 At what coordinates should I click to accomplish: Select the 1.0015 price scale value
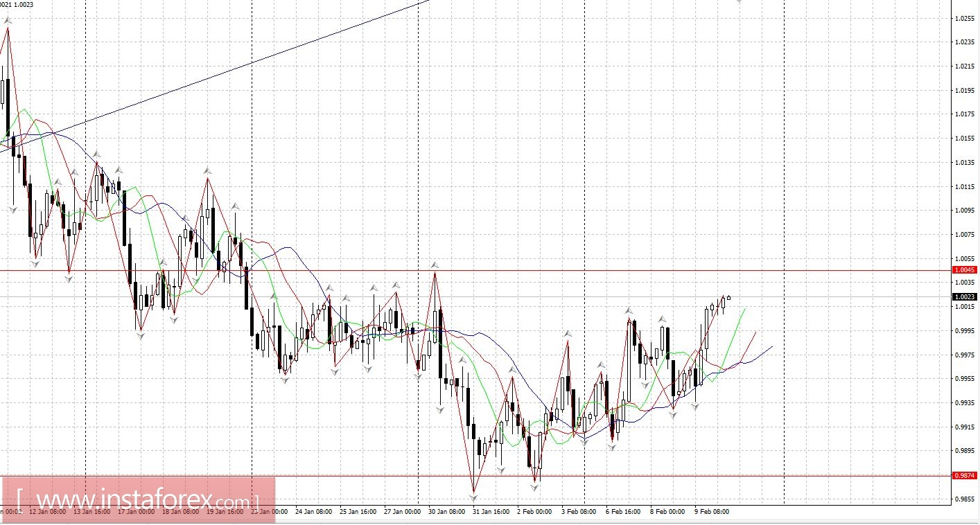coord(964,307)
